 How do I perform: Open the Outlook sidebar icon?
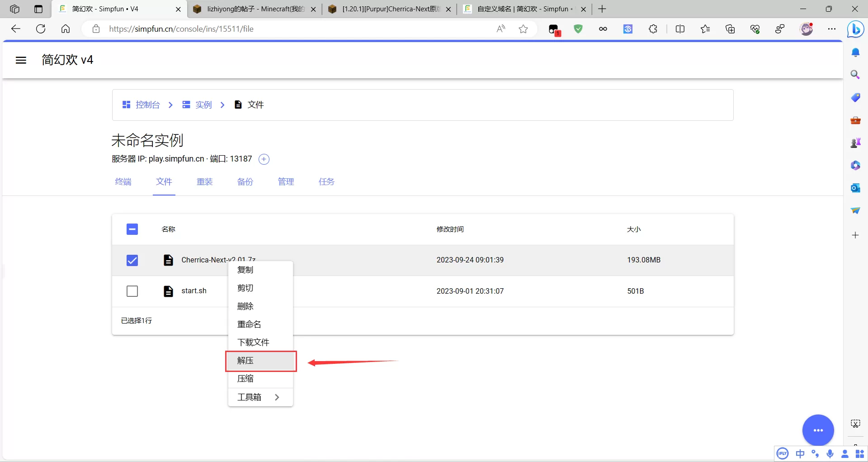pyautogui.click(x=855, y=188)
